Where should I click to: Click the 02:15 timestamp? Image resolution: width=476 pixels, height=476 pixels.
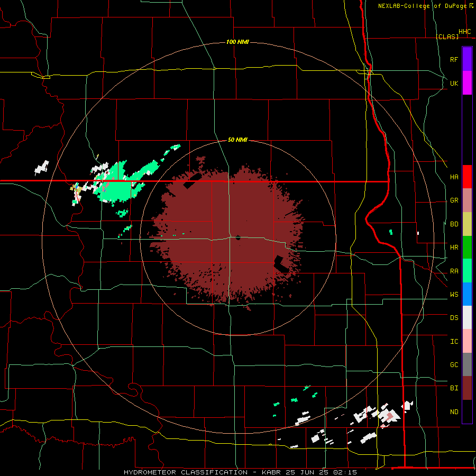[345, 472]
